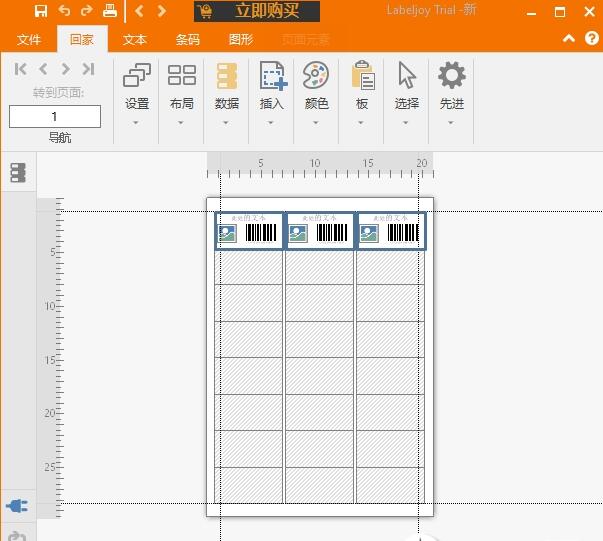Open the 图形 (Graphics) tab
Screen dimensions: 603x541
click(x=241, y=40)
